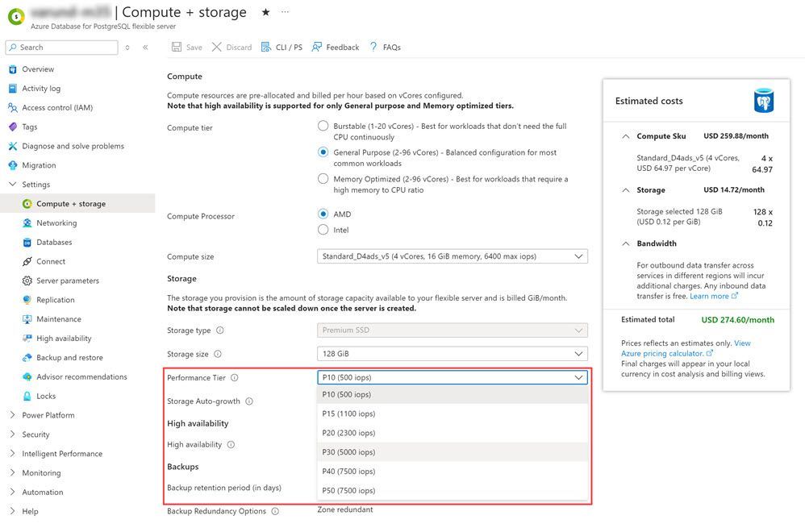Select the Burstable compute tier radio button
The image size is (805, 532).
pyautogui.click(x=323, y=127)
